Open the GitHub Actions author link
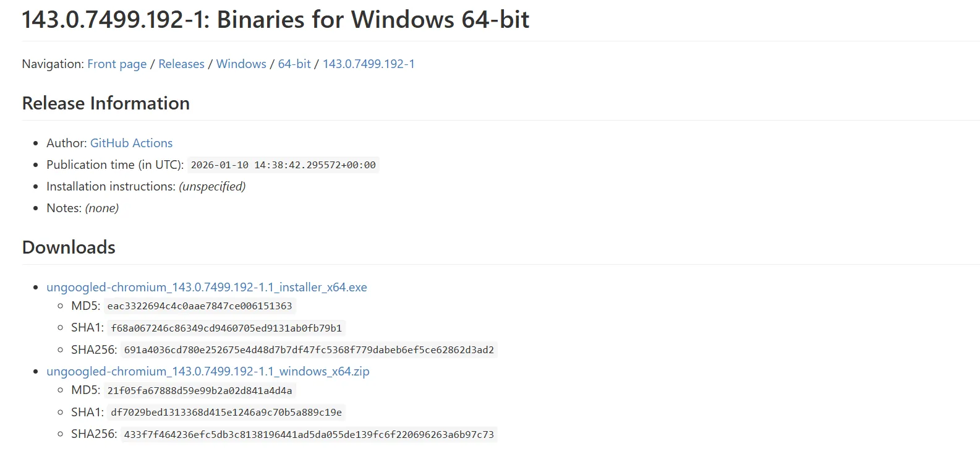The image size is (980, 467). point(131,143)
